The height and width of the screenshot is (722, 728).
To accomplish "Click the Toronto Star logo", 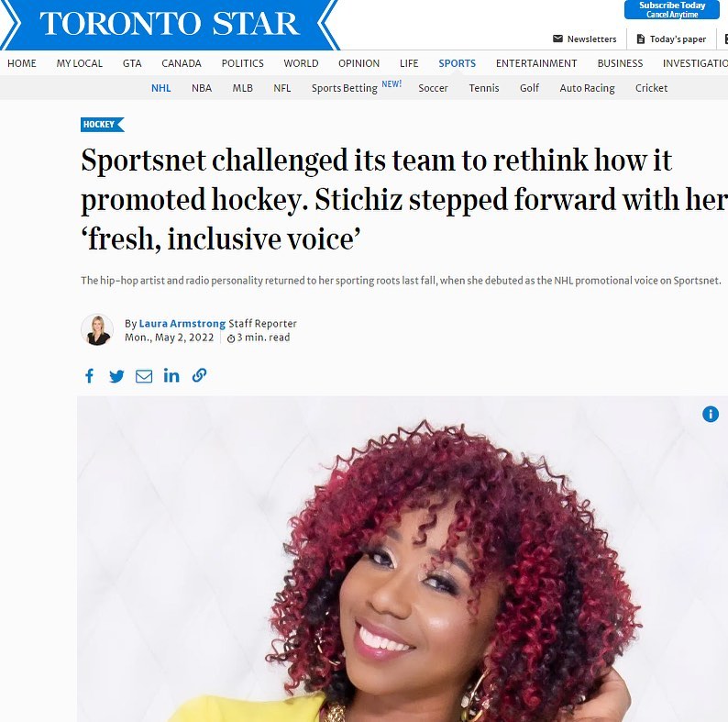I will (x=170, y=24).
